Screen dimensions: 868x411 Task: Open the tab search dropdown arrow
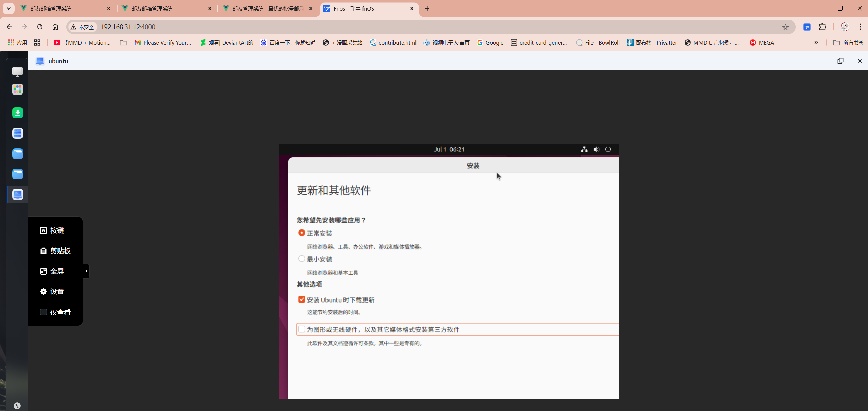[x=9, y=8]
